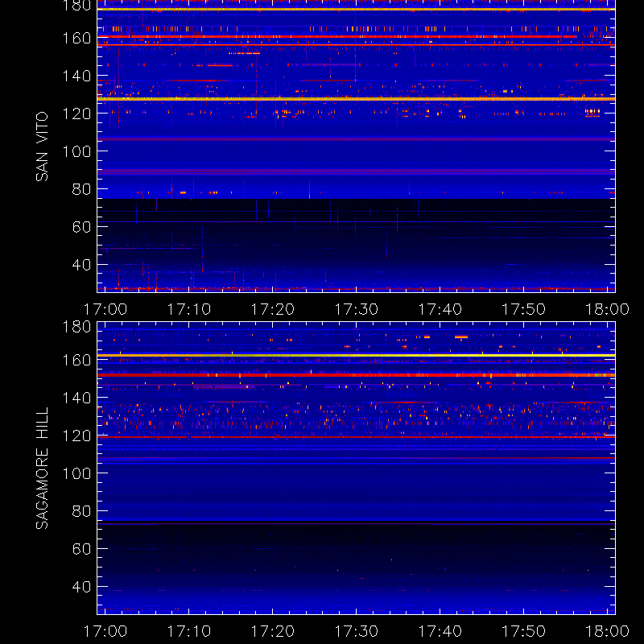Pick the 160 frequency tick in SAGAMORE HILL plot
The height and width of the screenshot is (644, 644).
[x=76, y=360]
